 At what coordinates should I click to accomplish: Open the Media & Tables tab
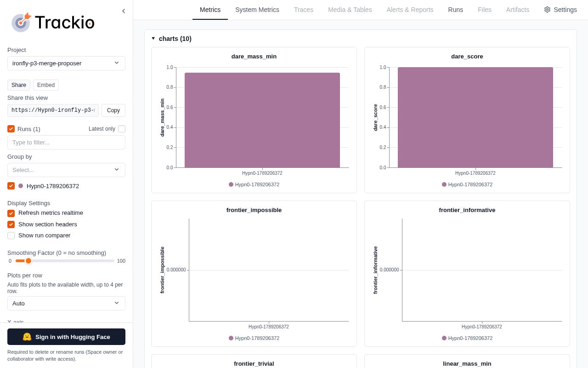(x=350, y=10)
